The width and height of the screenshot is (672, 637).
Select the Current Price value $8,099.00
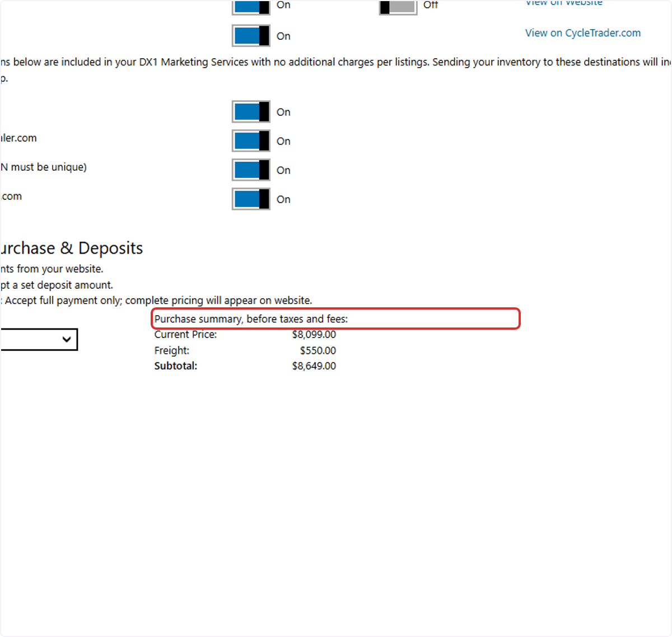pos(314,335)
